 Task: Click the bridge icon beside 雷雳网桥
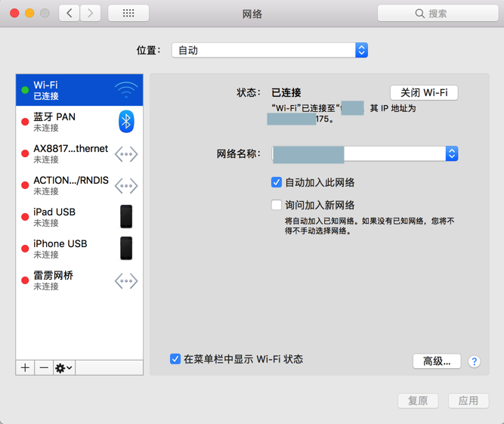[126, 281]
